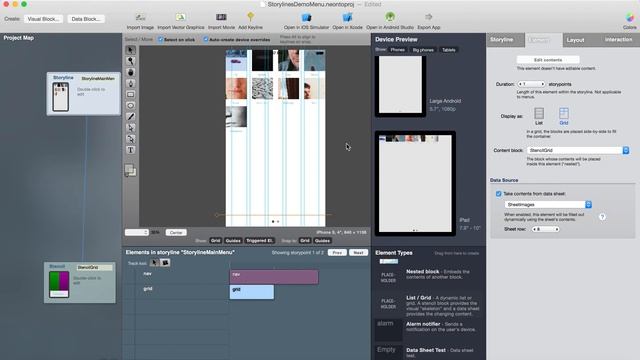Viewport: 640px width, 360px height.
Task: Toggle Snap to Grid button
Action: coord(305,240)
